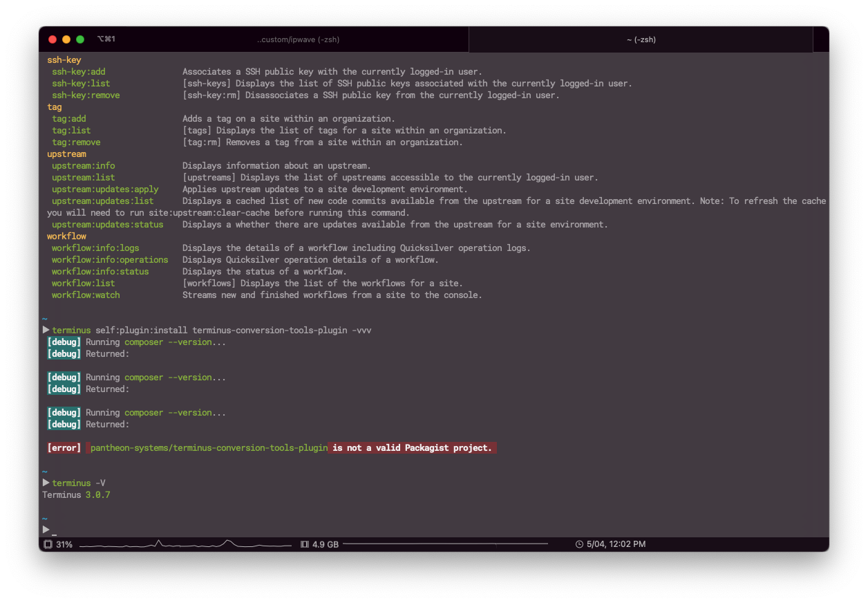This screenshot has height=603, width=868.
Task: Click the red [error] label
Action: pos(64,448)
